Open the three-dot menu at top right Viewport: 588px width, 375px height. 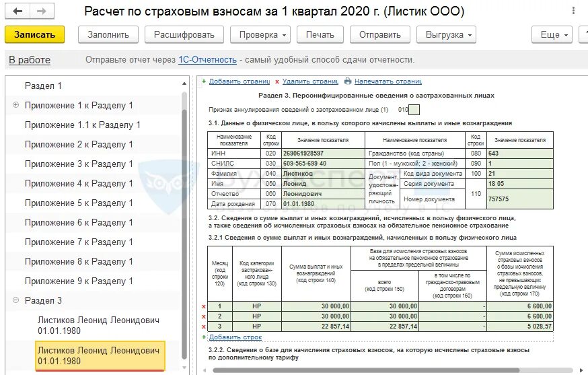coord(573,11)
